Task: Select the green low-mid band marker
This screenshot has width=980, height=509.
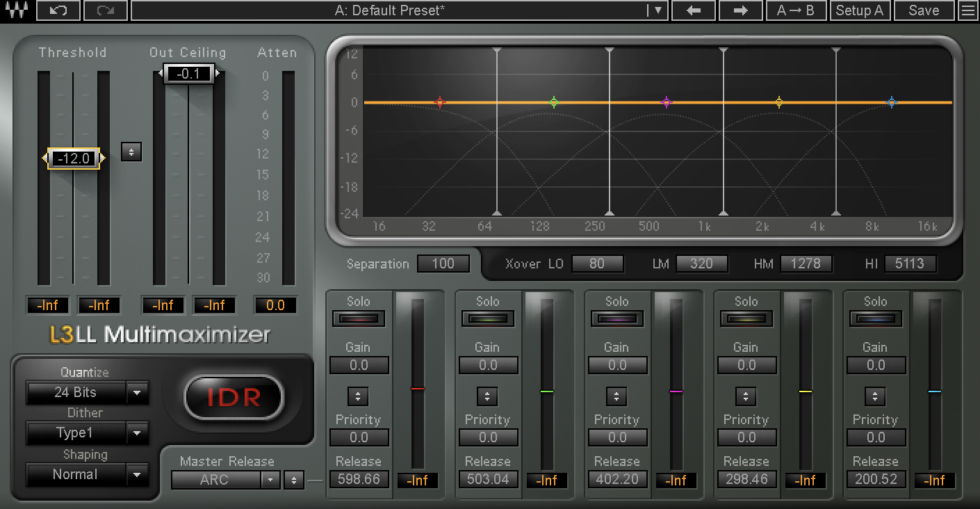Action: tap(553, 102)
